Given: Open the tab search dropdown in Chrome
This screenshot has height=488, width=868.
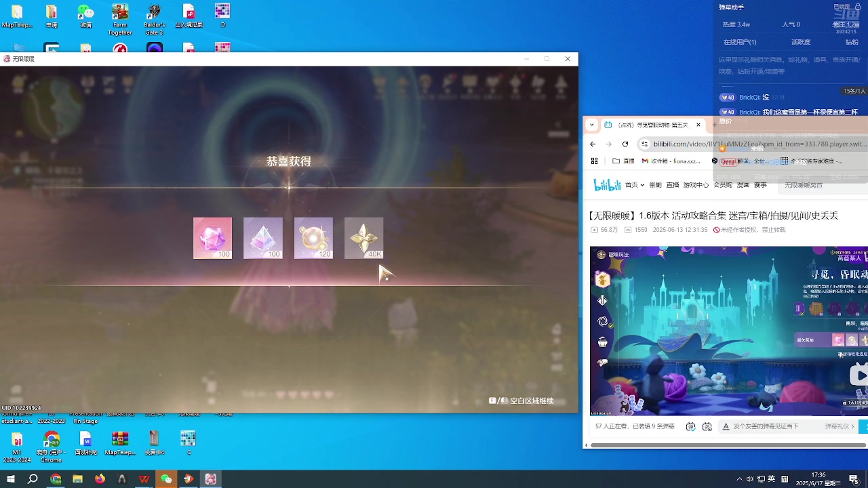Looking at the screenshot, I should (x=592, y=125).
